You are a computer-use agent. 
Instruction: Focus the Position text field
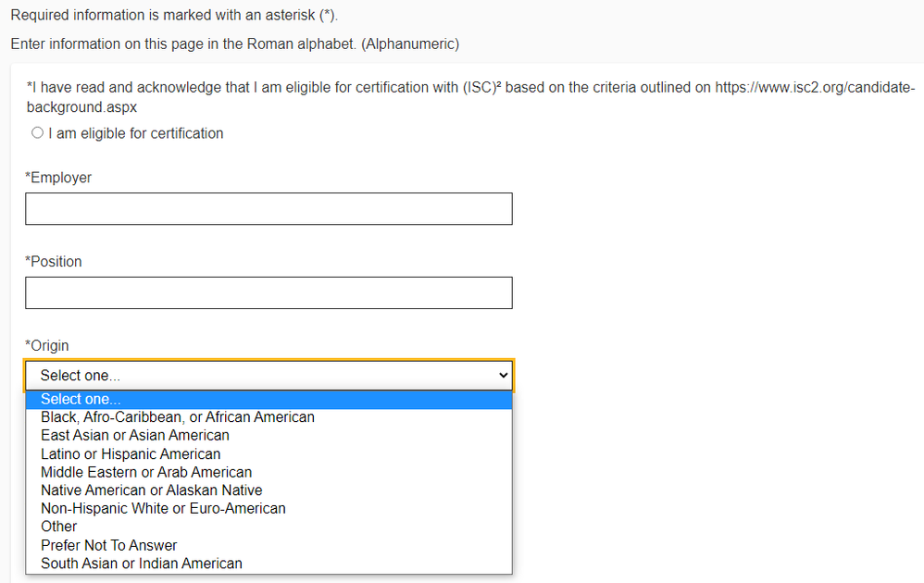[x=268, y=293]
